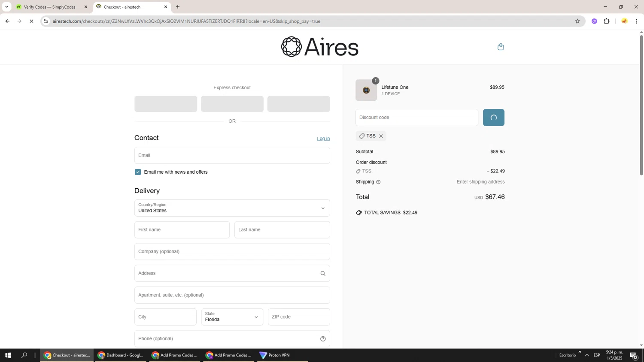This screenshot has height=362, width=644.
Task: Click the phone field help icon
Action: 323,339
